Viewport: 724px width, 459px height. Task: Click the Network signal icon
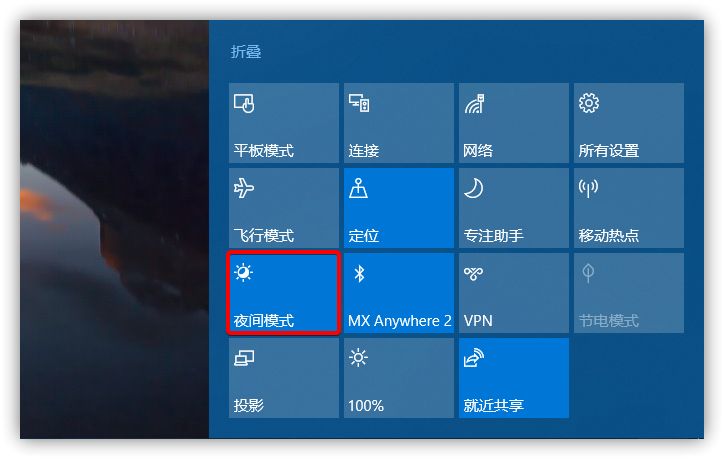tap(474, 103)
